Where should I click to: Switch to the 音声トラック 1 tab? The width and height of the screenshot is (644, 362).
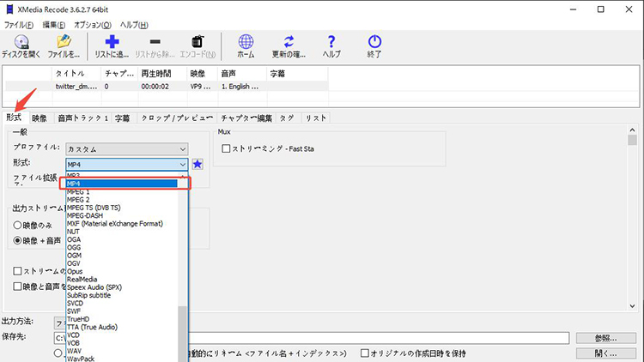pos(82,118)
